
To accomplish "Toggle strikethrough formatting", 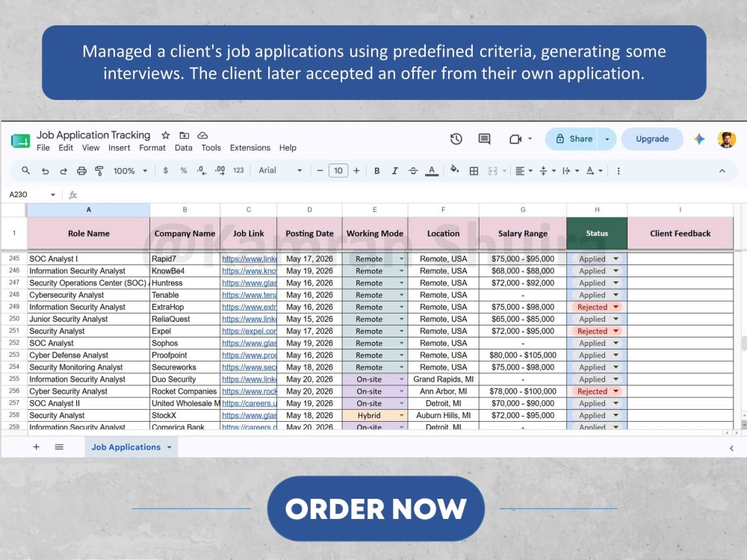I will click(413, 170).
